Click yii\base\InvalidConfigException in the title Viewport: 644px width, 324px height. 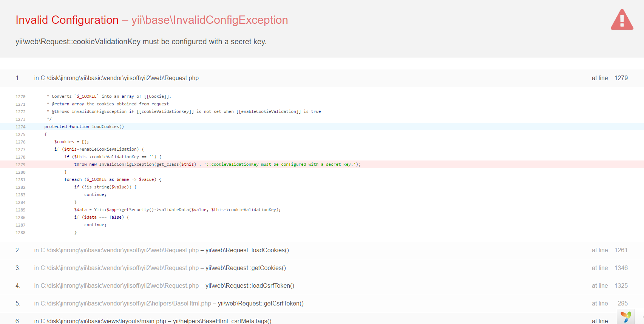(x=210, y=20)
